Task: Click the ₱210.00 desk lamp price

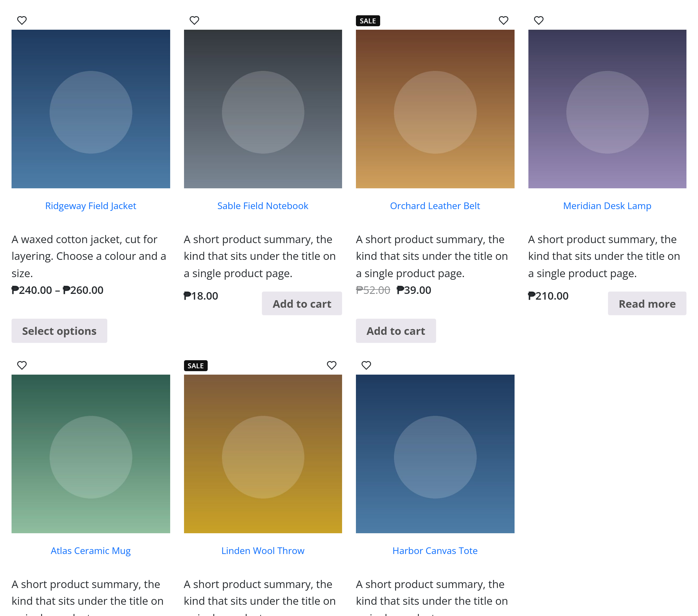Action: click(548, 296)
